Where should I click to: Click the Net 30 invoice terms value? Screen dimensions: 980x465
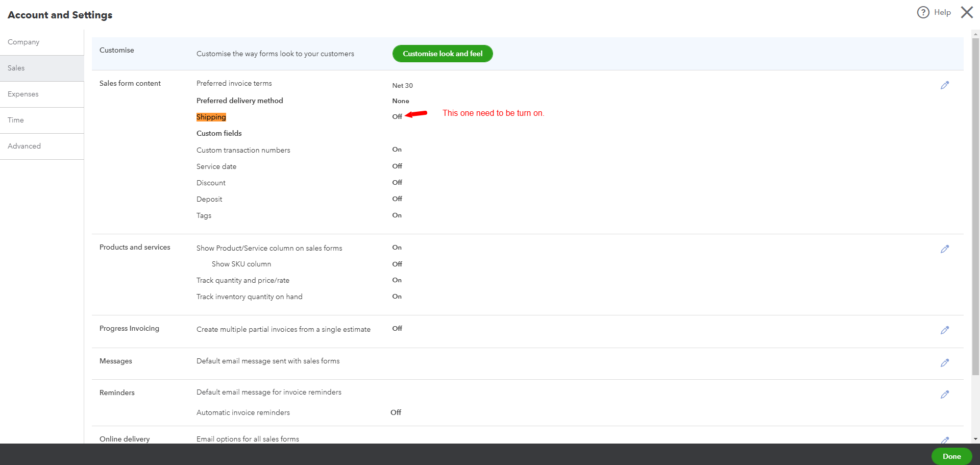[402, 86]
